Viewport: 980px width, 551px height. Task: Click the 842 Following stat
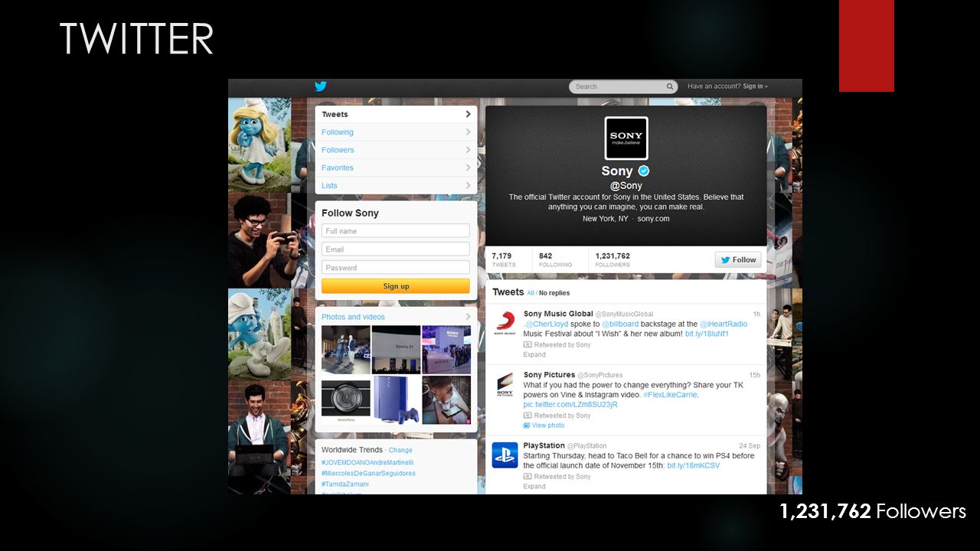[x=555, y=259]
